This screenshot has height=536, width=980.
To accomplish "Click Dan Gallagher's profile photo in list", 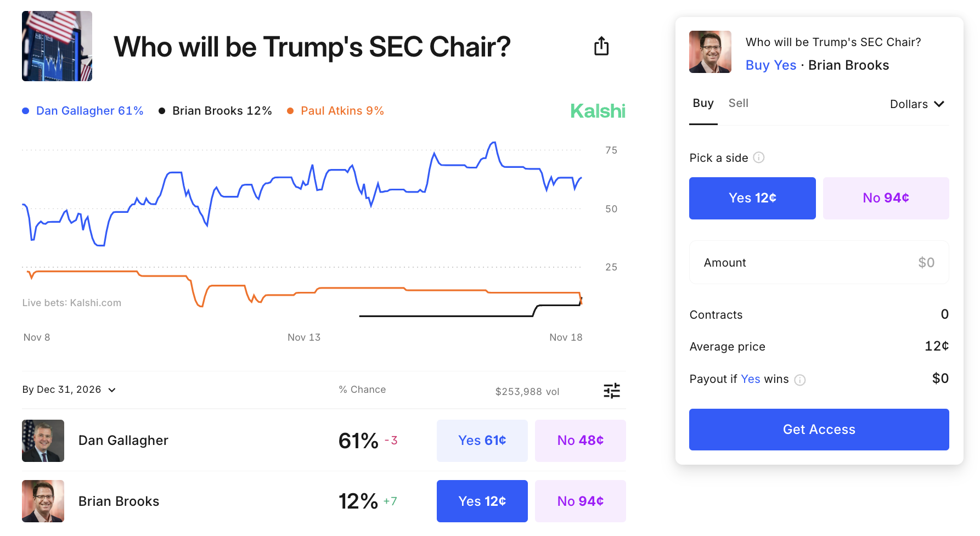I will (x=43, y=441).
